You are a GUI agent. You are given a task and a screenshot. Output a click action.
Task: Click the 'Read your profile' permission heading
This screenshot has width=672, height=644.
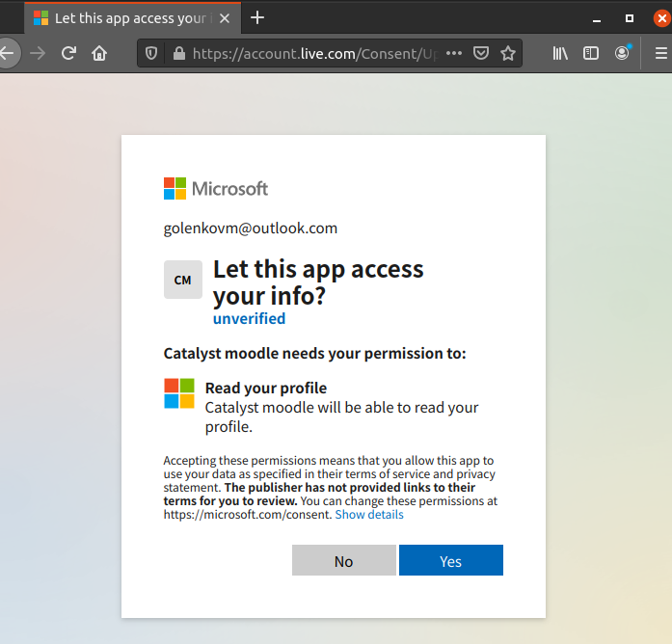[266, 389]
